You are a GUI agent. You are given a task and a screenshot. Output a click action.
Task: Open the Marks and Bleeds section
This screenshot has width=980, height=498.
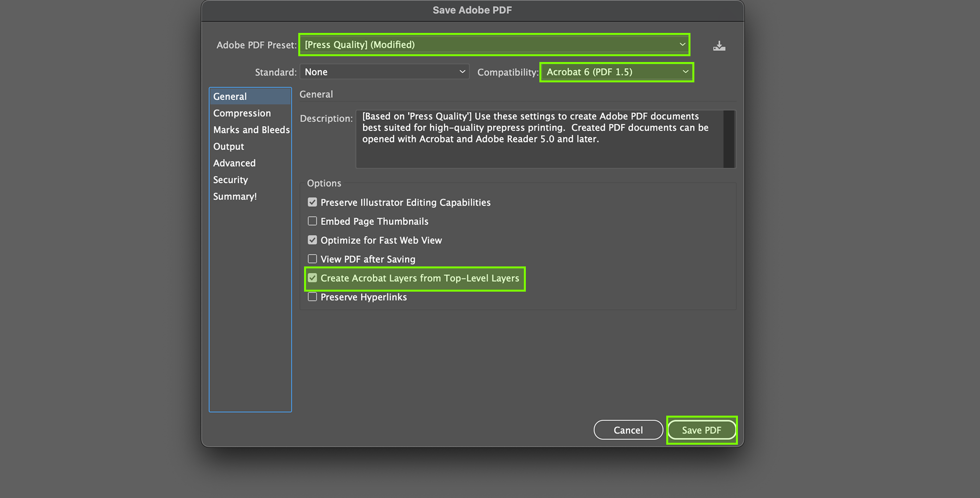(x=251, y=130)
